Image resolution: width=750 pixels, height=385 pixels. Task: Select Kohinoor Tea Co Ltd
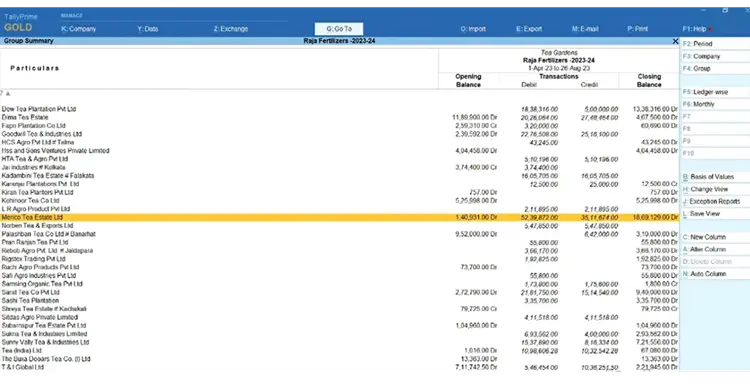[x=30, y=200]
